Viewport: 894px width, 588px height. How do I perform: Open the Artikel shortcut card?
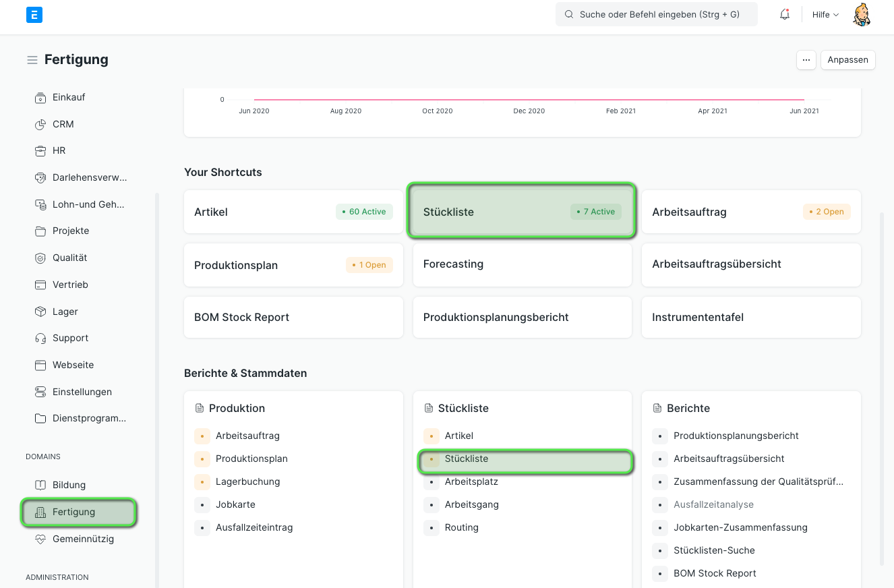tap(293, 212)
